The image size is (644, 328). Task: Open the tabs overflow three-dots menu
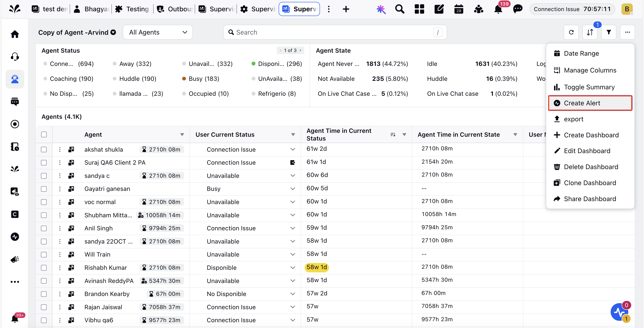[x=329, y=9]
